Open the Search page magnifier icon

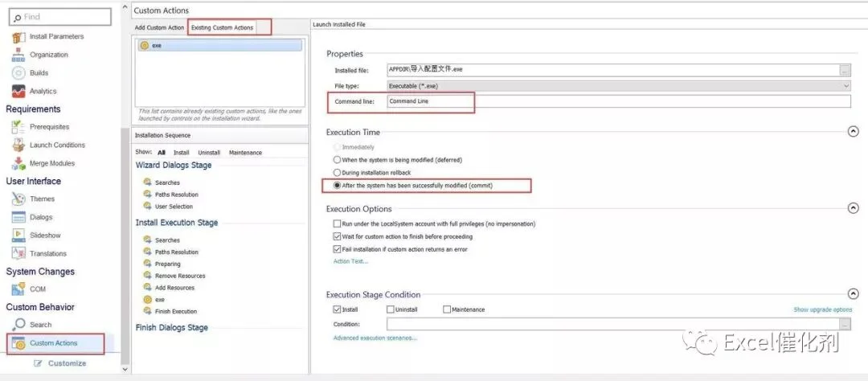18,325
